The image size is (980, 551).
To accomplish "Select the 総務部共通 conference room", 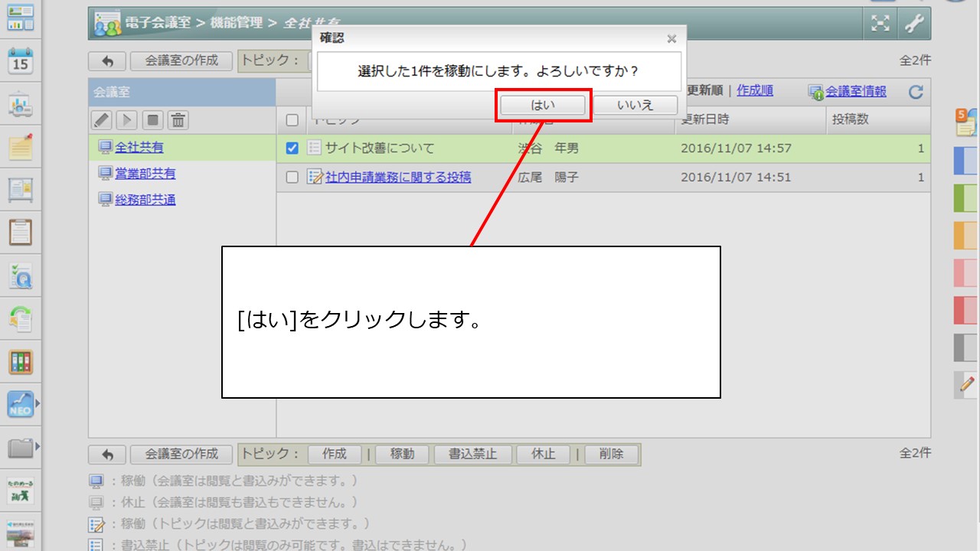I will (x=145, y=200).
